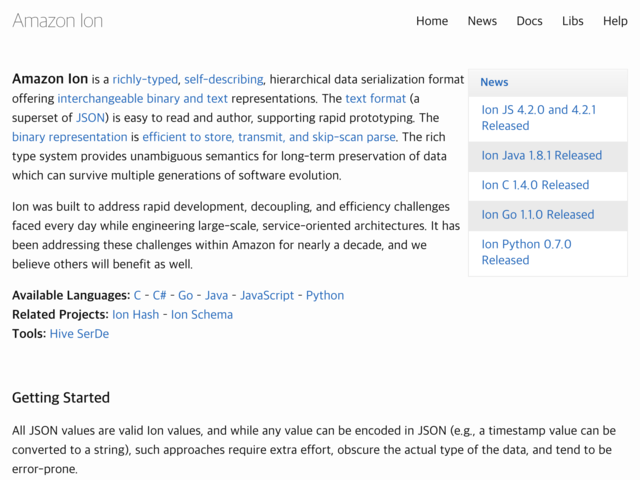640x480 pixels.
Task: Open the Home nav item
Action: pos(432,21)
